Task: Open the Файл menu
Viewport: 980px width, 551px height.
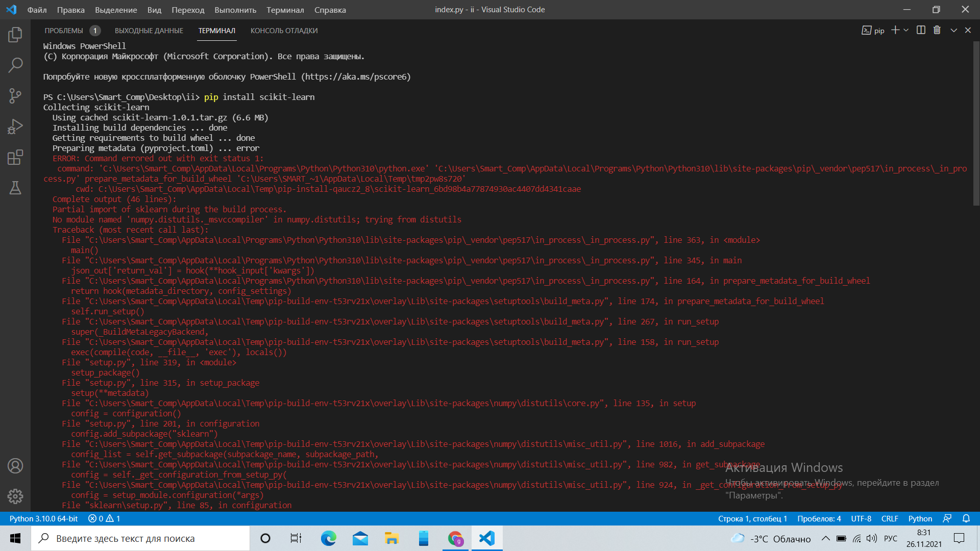Action: point(37,10)
